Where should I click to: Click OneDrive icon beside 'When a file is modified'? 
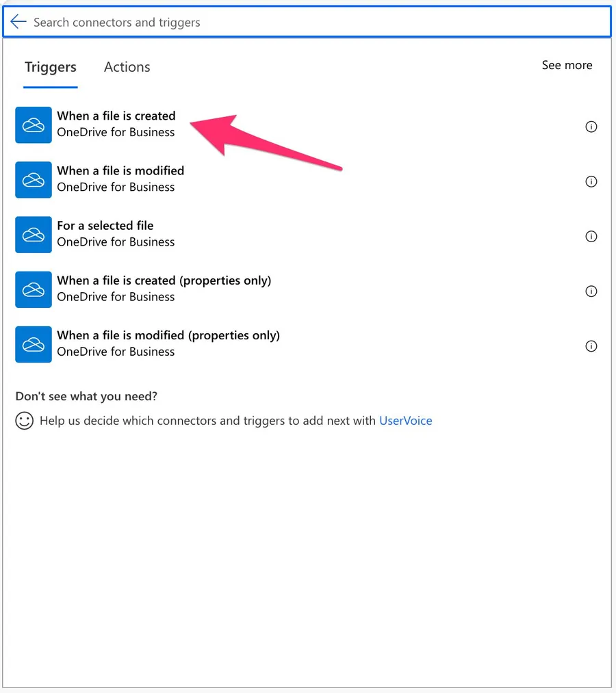(x=34, y=180)
